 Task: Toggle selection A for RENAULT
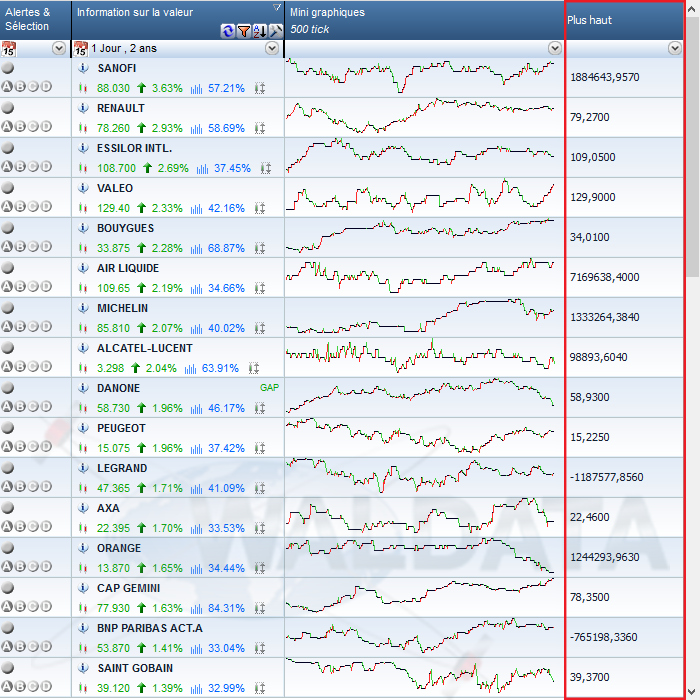[7, 126]
